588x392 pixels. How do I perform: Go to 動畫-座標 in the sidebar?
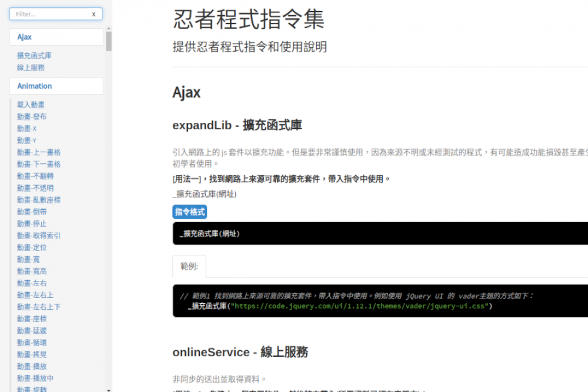click(32, 319)
